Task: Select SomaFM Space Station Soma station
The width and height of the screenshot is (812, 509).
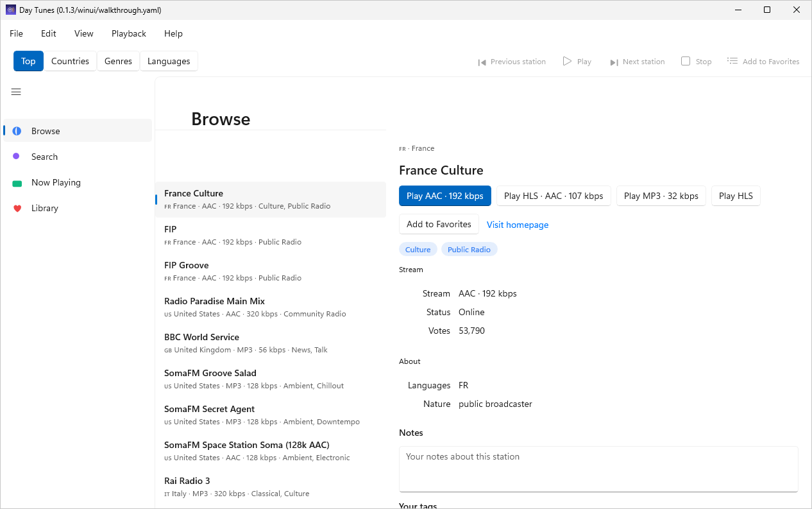Action: pyautogui.click(x=271, y=451)
